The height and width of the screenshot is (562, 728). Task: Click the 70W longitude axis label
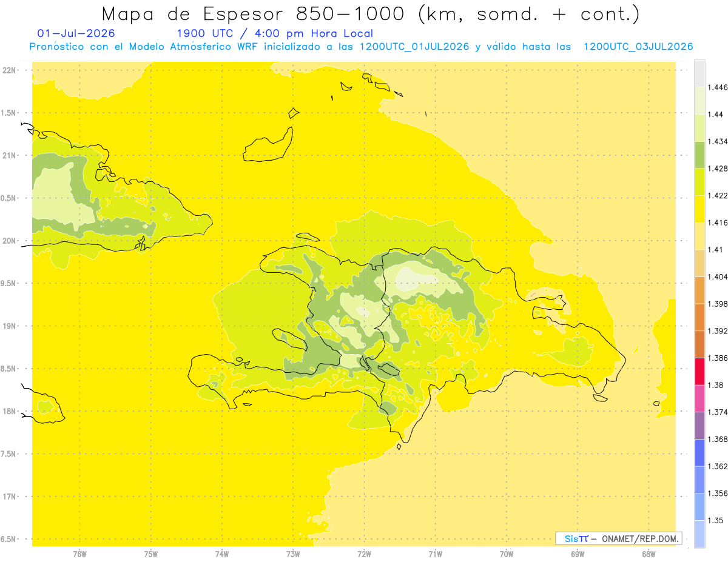507,554
